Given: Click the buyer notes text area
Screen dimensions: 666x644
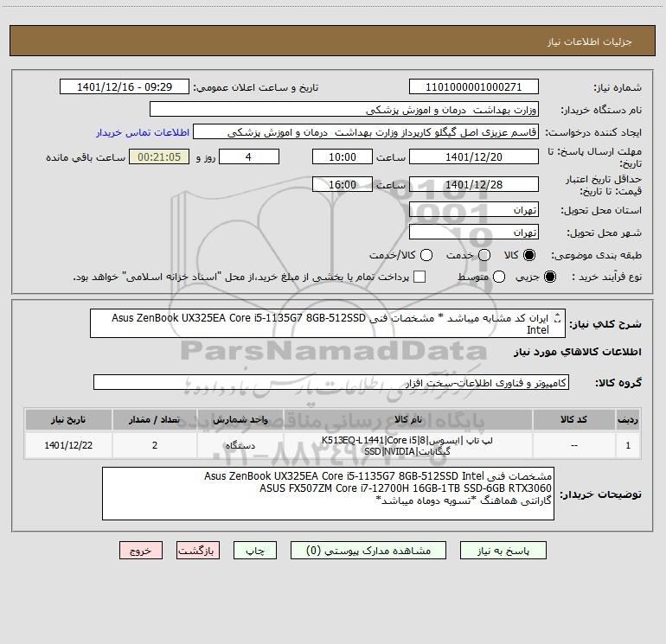Looking at the screenshot, I should tap(328, 494).
